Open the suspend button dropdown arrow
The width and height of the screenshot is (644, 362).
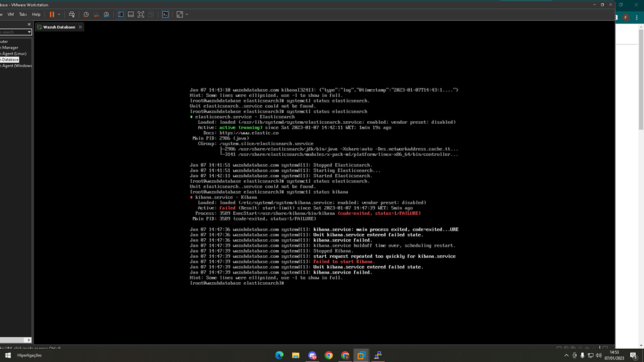coord(60,14)
